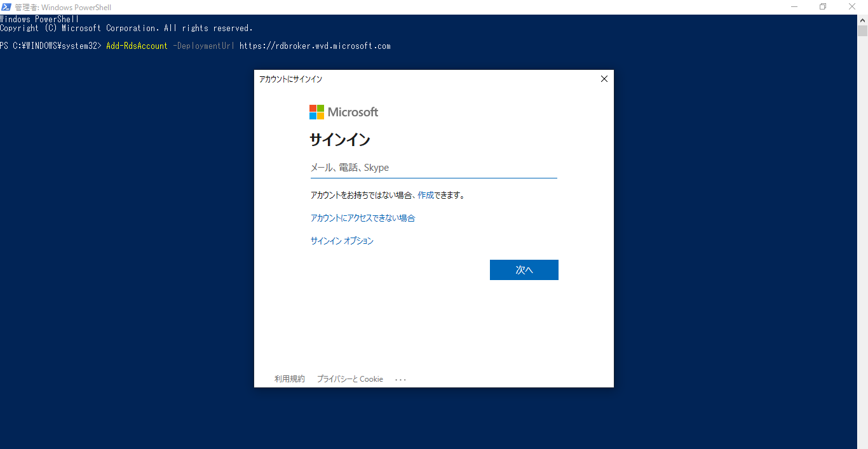Click the Add-RdsAccount command text

click(x=137, y=46)
